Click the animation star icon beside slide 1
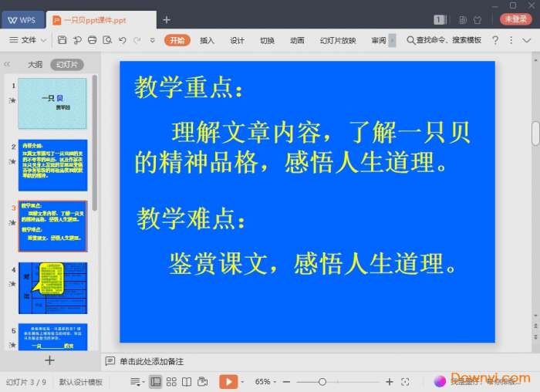The image size is (540, 392). tap(12, 100)
